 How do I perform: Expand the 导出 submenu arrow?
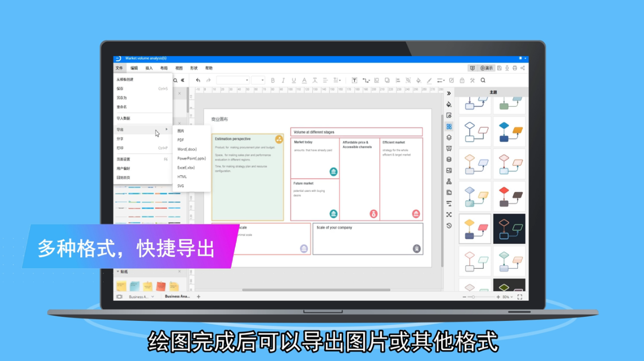[x=166, y=130]
